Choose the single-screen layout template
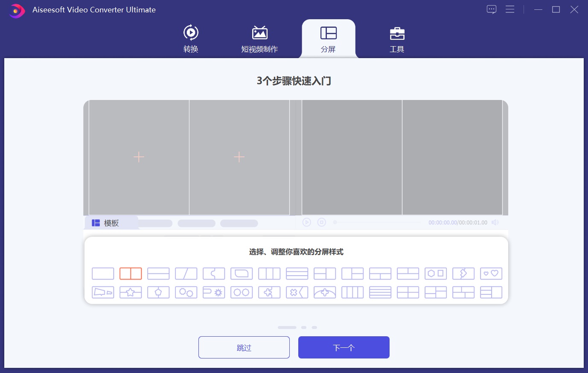Viewport: 588px width, 373px height. coord(103,273)
